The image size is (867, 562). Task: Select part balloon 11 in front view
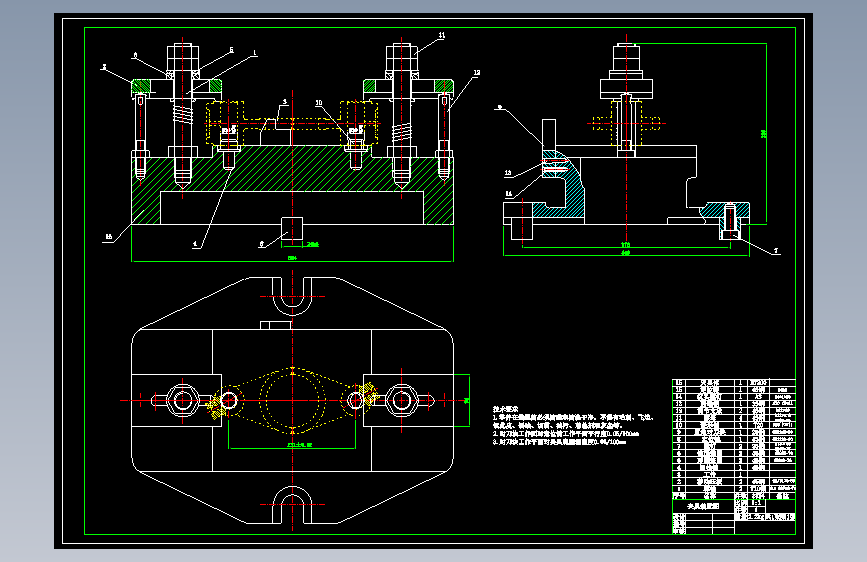coord(441,35)
